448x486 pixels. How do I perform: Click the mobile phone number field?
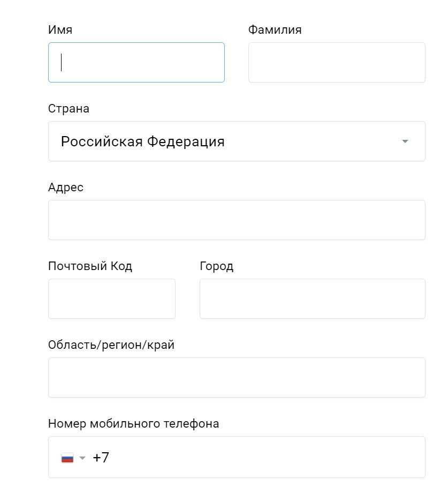tap(257, 458)
